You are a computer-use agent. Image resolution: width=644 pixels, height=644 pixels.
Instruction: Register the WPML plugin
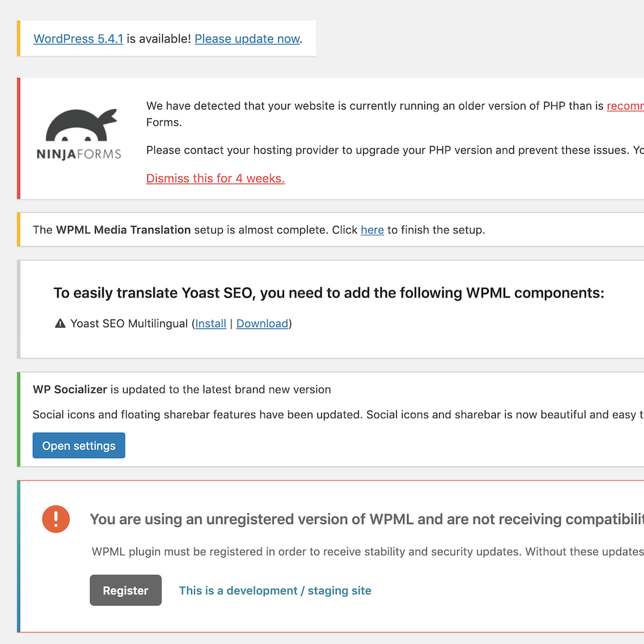click(x=126, y=591)
